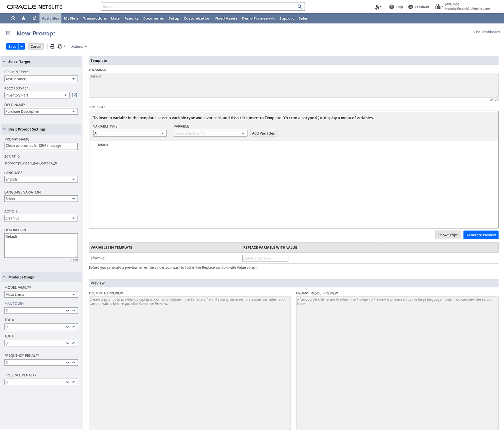Open record type in new window icon

pos(74,95)
